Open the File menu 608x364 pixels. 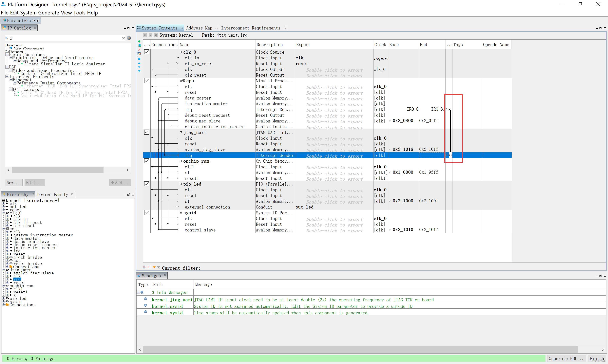(x=5, y=13)
